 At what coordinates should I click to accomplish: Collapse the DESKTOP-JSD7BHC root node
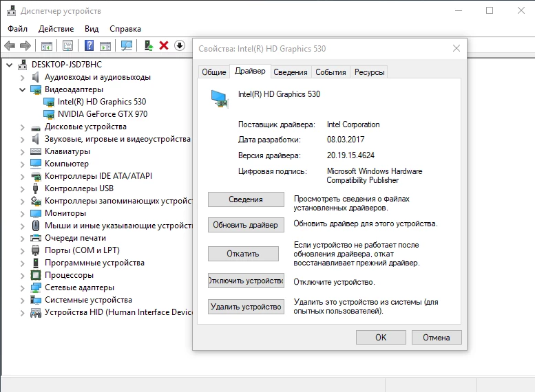coord(10,65)
